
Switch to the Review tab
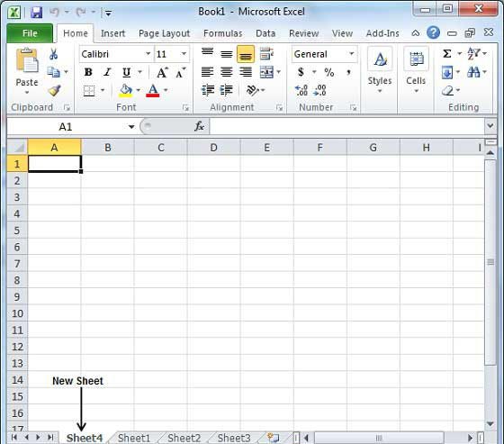pyautogui.click(x=304, y=33)
